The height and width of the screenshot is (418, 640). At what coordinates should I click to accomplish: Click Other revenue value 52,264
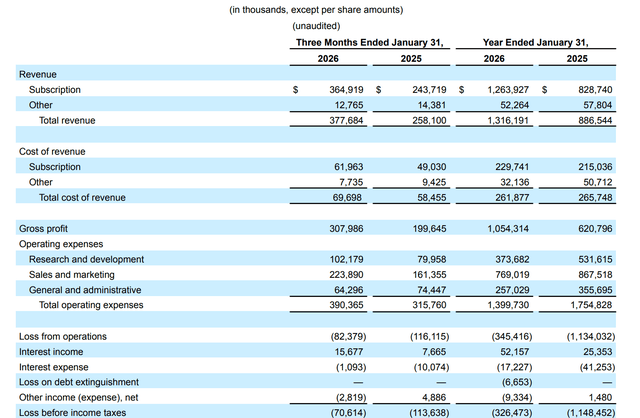[x=514, y=105]
